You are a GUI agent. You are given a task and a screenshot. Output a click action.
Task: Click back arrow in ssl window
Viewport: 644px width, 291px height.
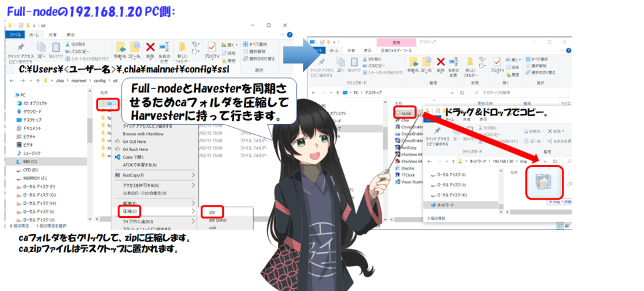(12, 81)
